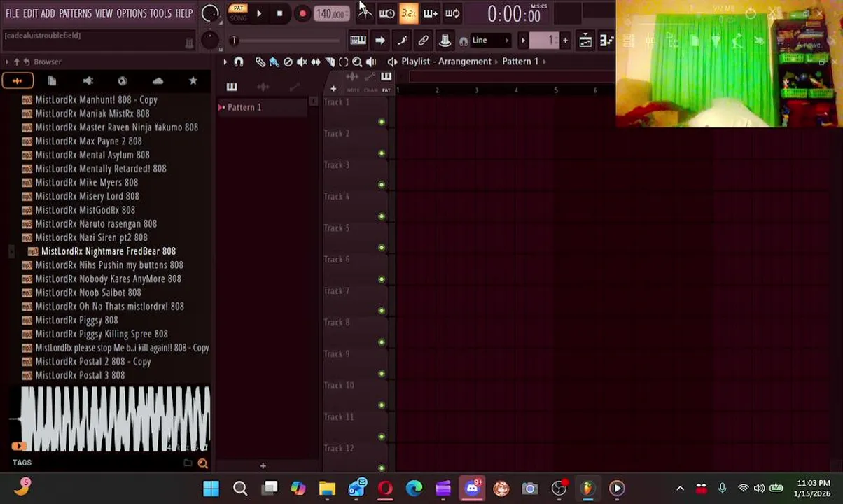Start recording with the record button
The width and height of the screenshot is (843, 504).
(302, 13)
